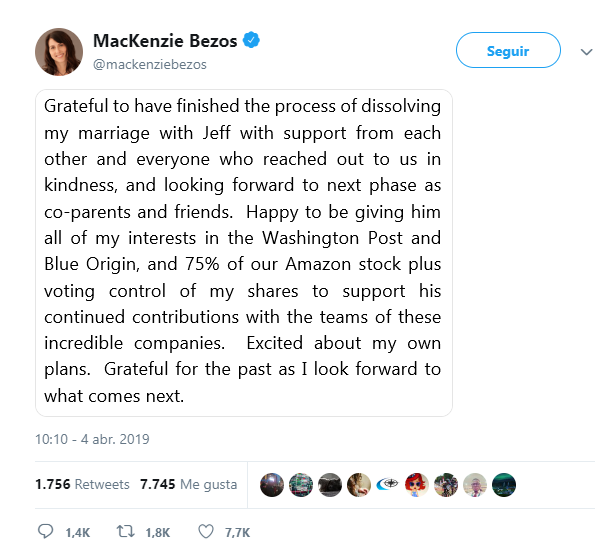Click the 1,8K retweet count

pos(157,532)
